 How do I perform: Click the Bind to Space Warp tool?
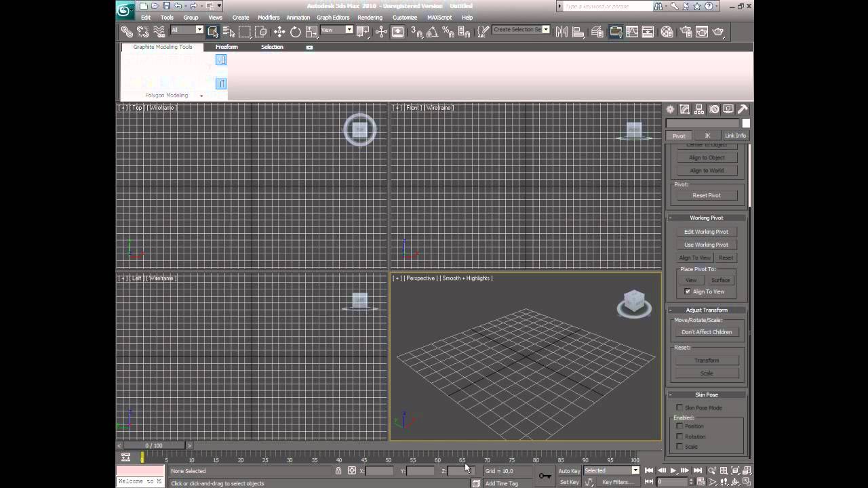coord(159,31)
